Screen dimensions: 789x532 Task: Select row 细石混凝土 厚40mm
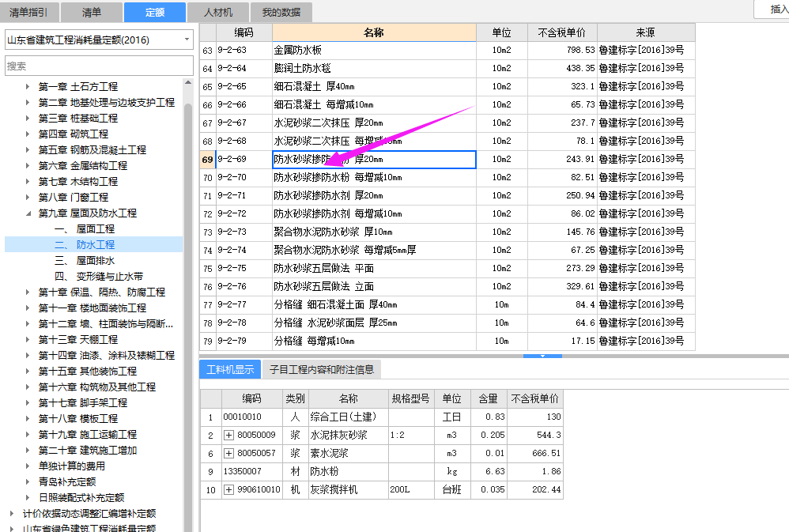447,87
